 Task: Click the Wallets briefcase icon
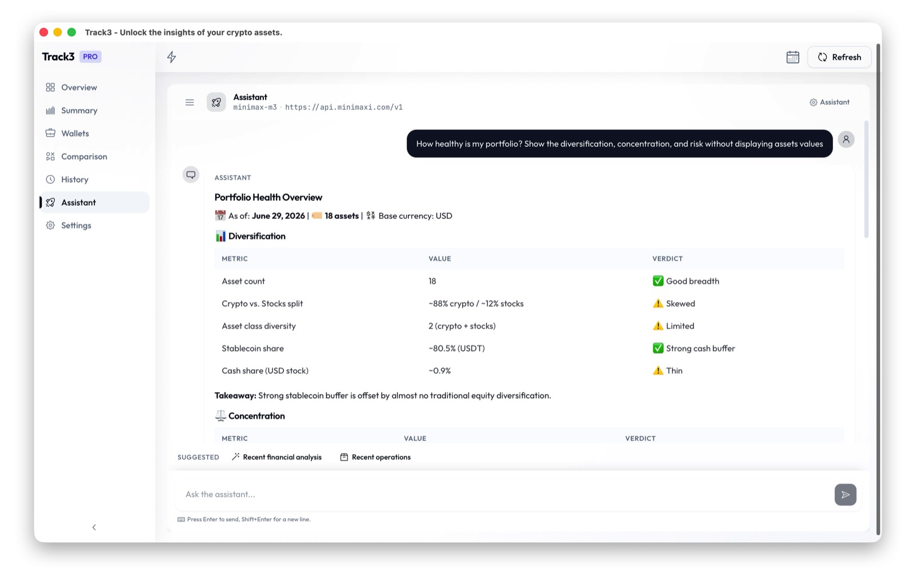[x=50, y=133]
